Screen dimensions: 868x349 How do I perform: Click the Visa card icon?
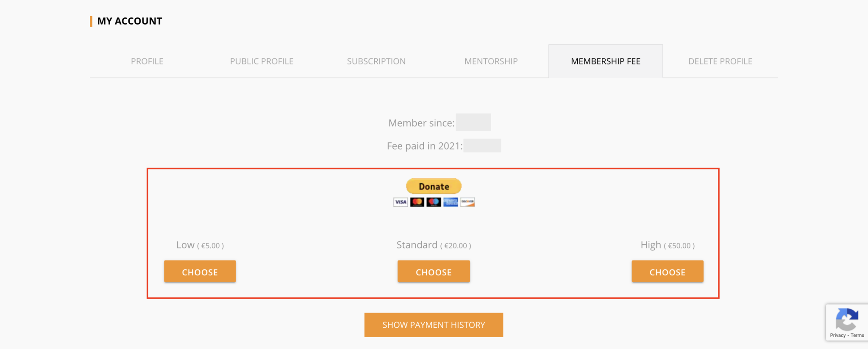click(400, 202)
